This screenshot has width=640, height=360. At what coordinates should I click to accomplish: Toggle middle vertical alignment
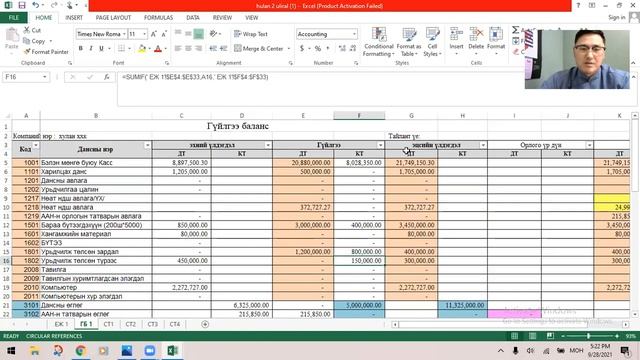pos(188,33)
